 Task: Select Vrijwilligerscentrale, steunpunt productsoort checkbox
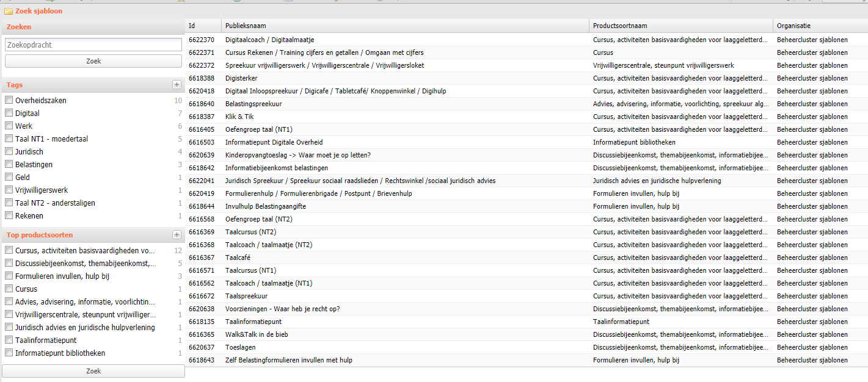tap(9, 314)
